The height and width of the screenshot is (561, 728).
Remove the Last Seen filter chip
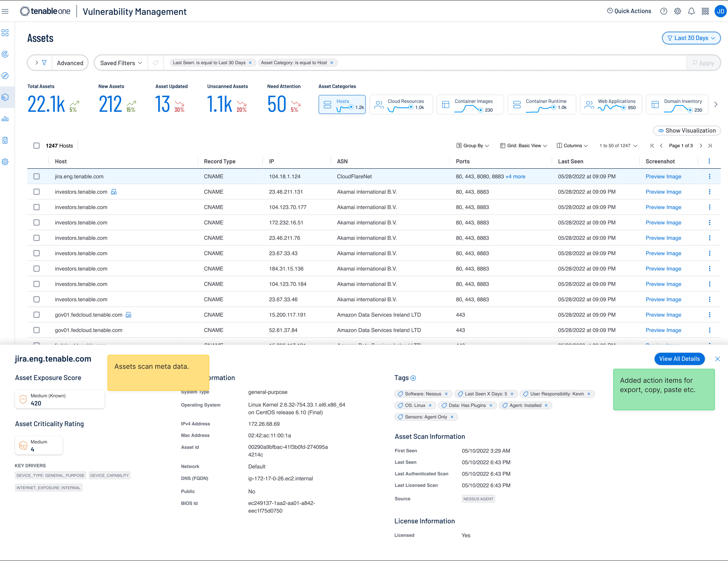(250, 63)
